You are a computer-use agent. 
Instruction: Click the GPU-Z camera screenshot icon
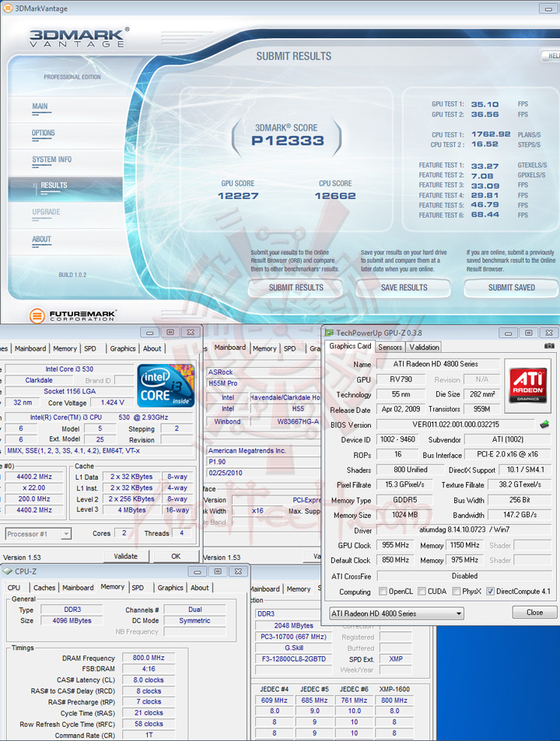click(548, 347)
